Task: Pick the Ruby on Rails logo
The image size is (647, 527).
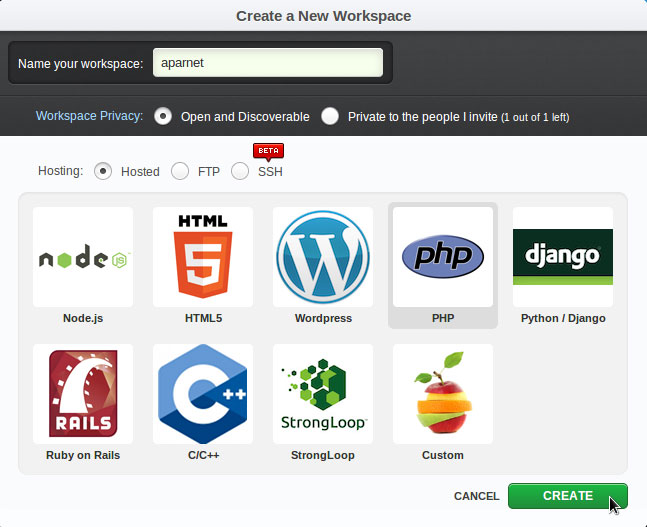Action: coord(83,394)
